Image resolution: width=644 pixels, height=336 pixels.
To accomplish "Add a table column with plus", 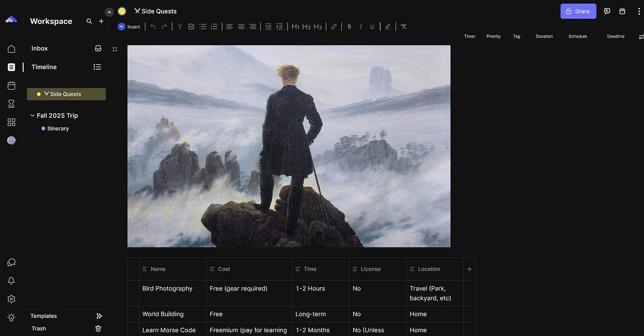I will pos(470,269).
